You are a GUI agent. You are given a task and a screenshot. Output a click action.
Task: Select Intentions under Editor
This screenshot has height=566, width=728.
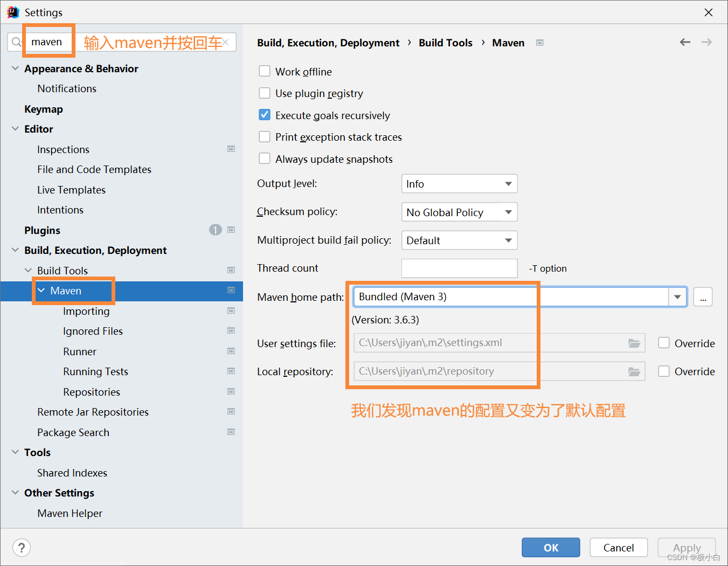pyautogui.click(x=60, y=210)
